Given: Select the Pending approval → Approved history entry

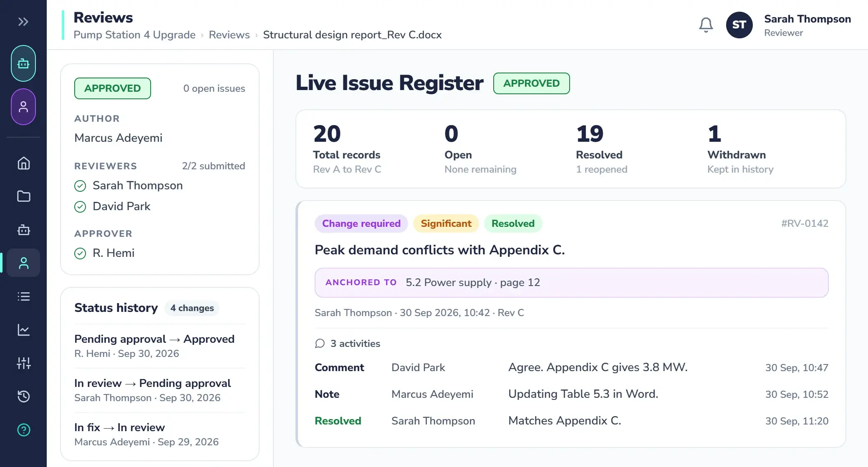Looking at the screenshot, I should coord(159,346).
